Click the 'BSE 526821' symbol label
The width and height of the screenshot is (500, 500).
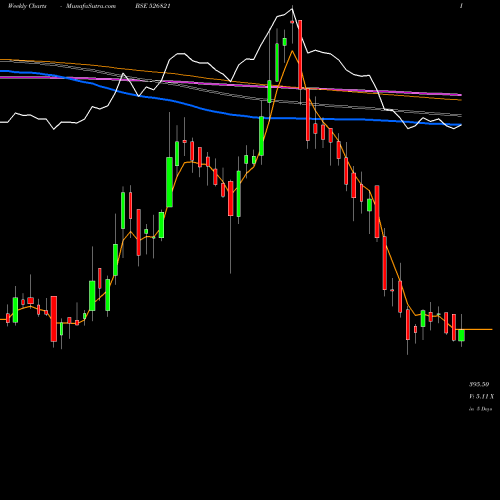[153, 6]
